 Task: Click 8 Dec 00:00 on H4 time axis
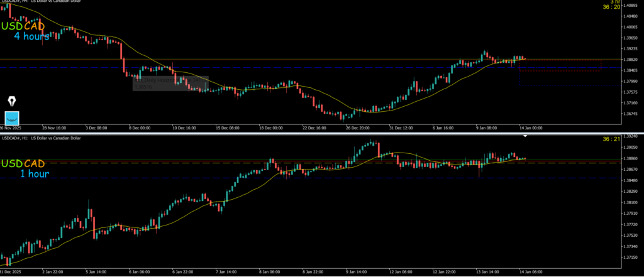pyautogui.click(x=140, y=128)
